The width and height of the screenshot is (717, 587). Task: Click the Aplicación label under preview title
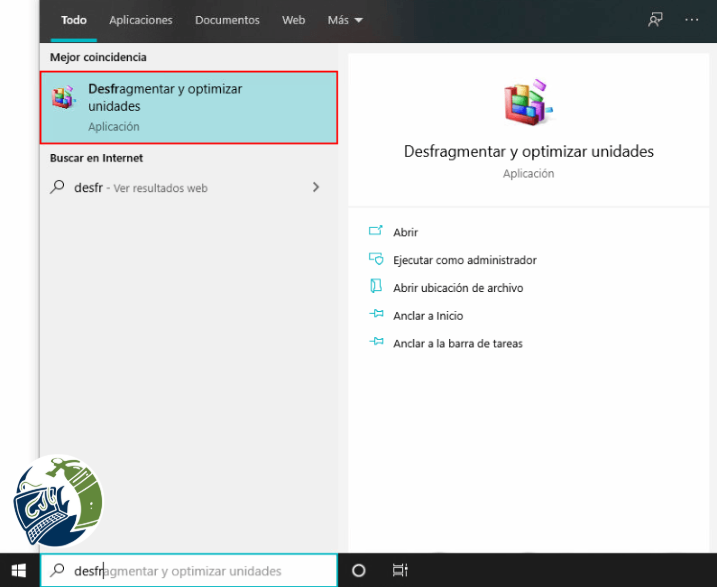coord(529,174)
